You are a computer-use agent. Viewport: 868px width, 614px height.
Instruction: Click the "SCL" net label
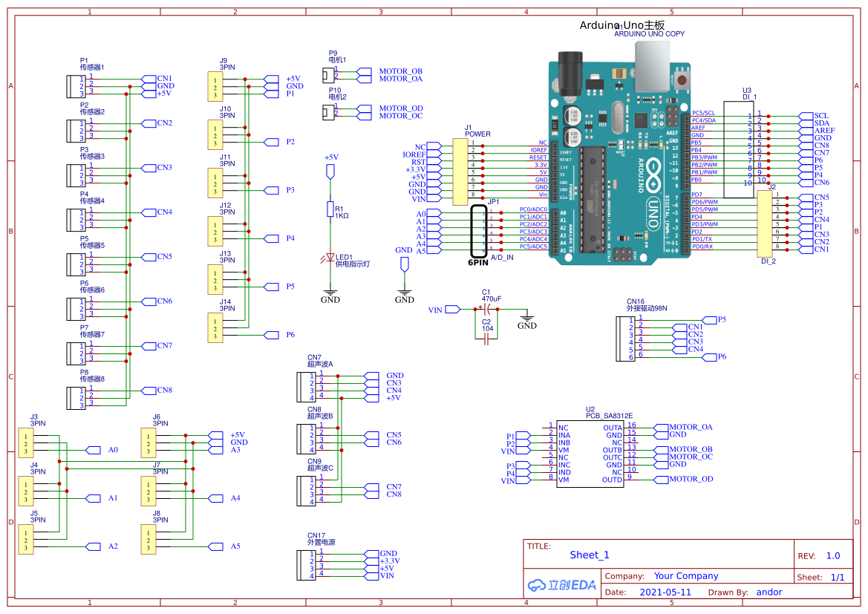(x=821, y=116)
